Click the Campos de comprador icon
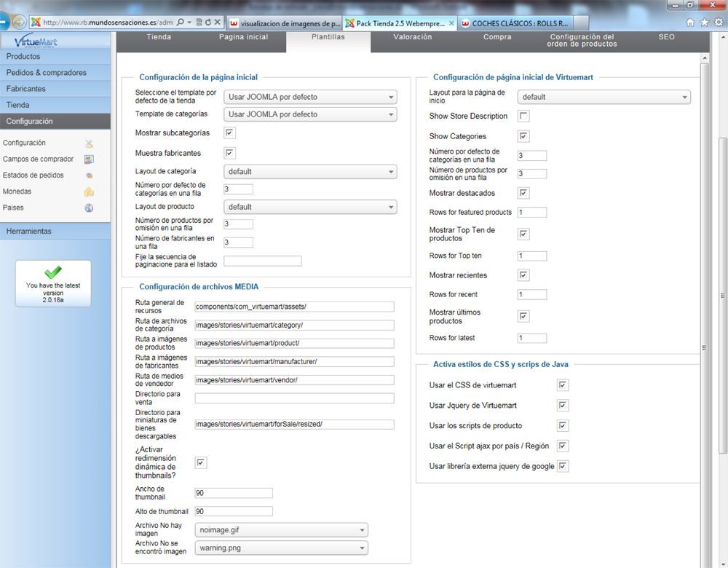The height and width of the screenshot is (568, 728). [89, 159]
